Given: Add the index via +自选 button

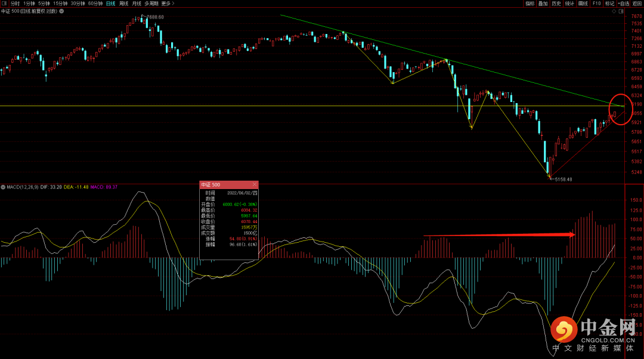Looking at the screenshot, I should click(x=624, y=4).
